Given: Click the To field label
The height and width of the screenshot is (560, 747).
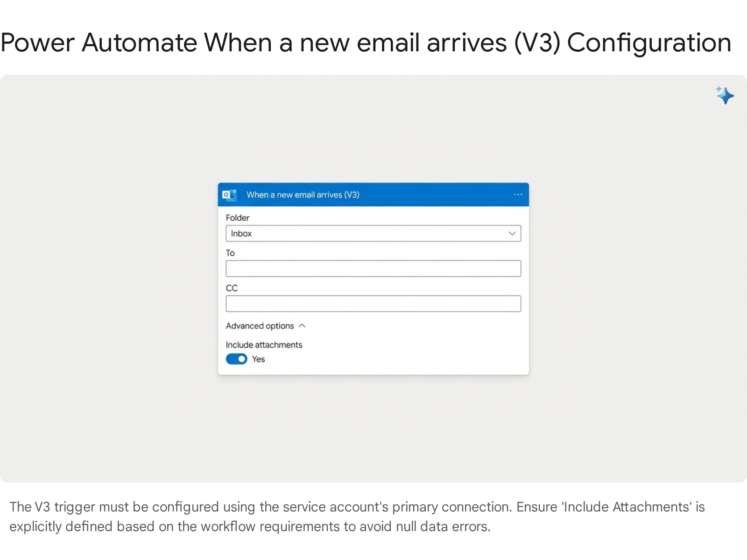Looking at the screenshot, I should pos(230,253).
